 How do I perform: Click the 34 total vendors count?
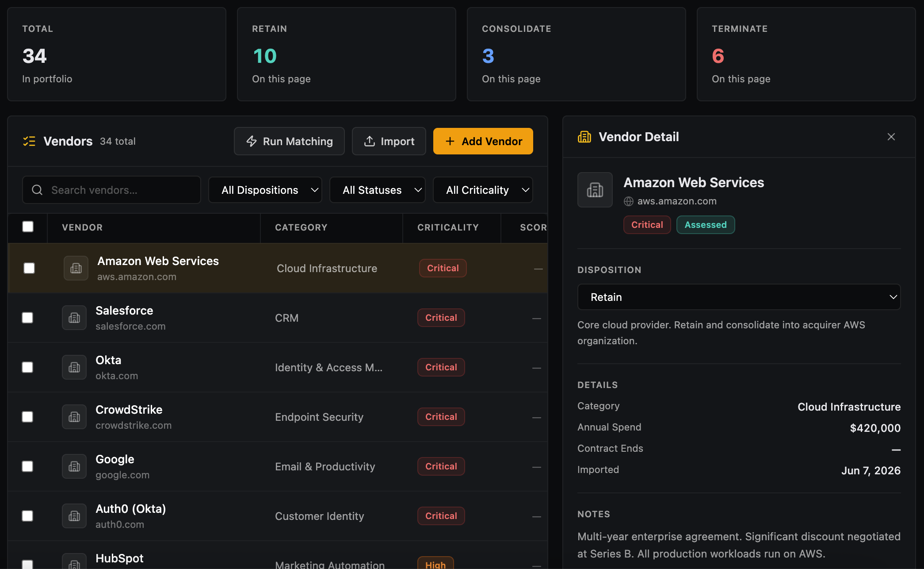point(118,141)
